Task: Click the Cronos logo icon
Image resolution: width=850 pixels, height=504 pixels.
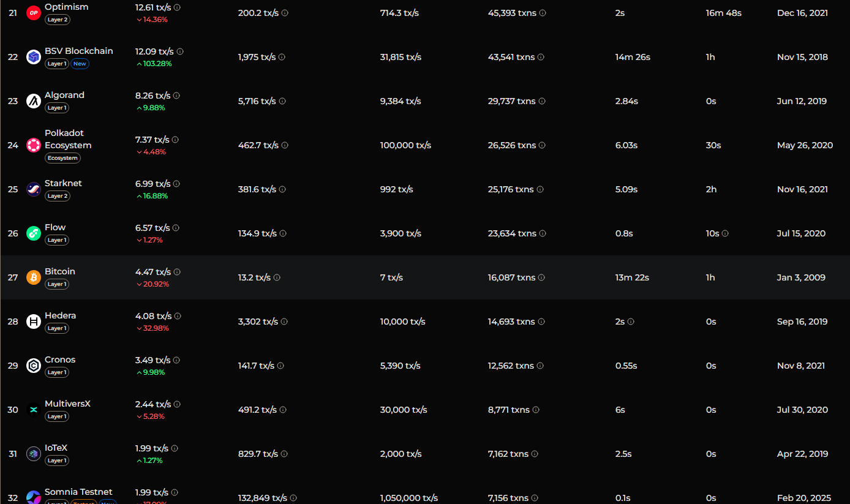Action: click(x=34, y=366)
